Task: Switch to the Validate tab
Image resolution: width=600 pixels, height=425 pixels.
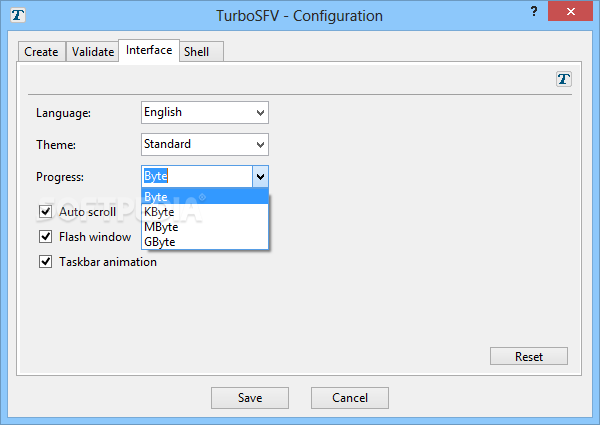Action: pos(93,51)
